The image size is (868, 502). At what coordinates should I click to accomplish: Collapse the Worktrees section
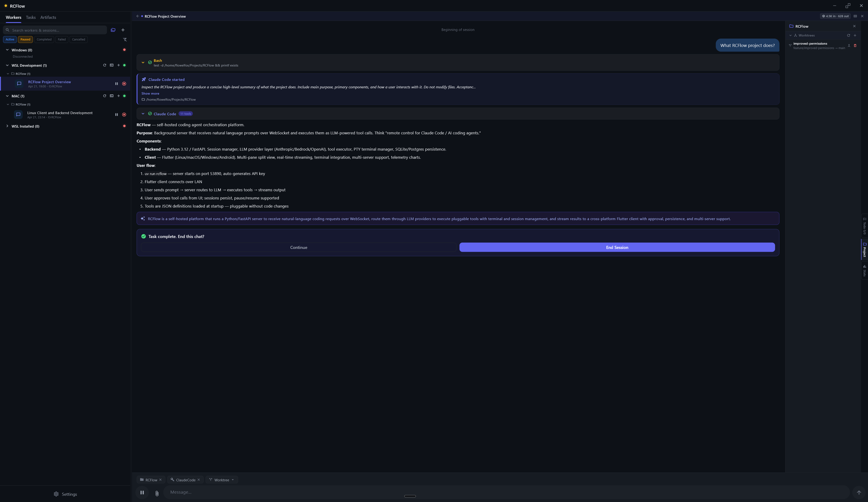[x=790, y=36]
